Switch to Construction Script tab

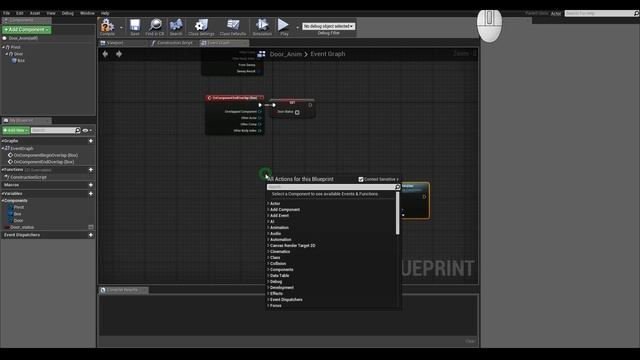click(173, 43)
